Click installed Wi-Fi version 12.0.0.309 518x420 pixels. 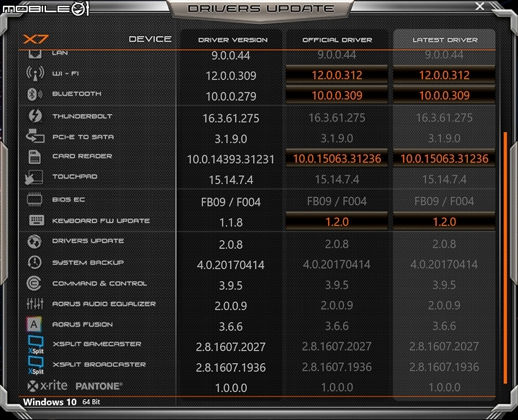pyautogui.click(x=231, y=76)
